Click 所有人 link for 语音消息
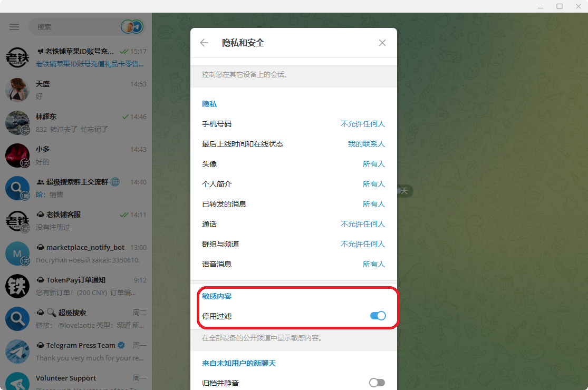The width and height of the screenshot is (588, 390). [x=373, y=264]
